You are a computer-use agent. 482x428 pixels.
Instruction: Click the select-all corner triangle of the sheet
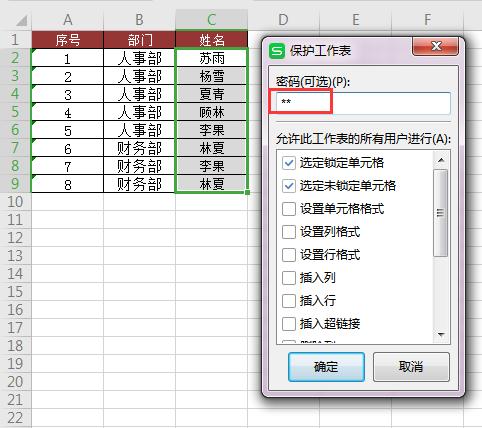click(22, 21)
